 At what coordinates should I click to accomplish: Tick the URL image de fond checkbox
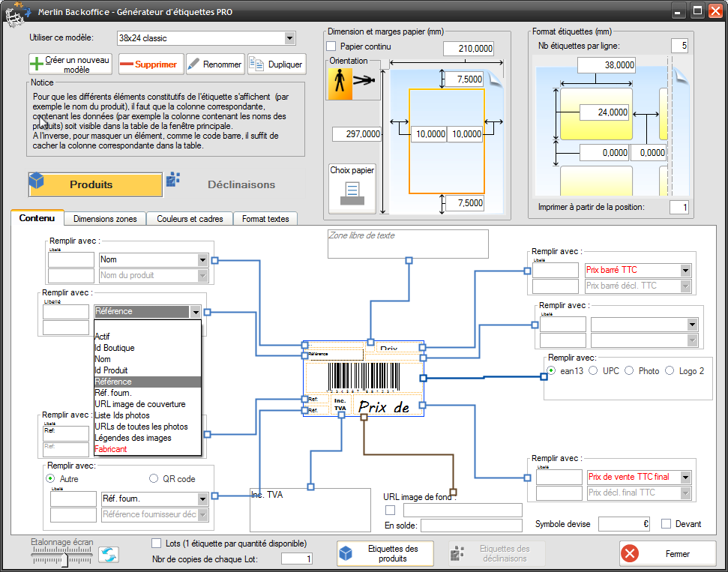coord(391,511)
